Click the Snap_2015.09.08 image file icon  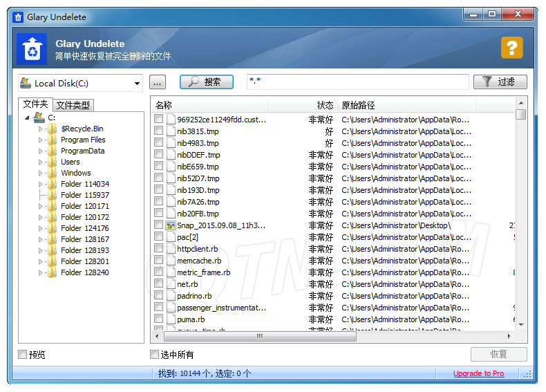170,225
